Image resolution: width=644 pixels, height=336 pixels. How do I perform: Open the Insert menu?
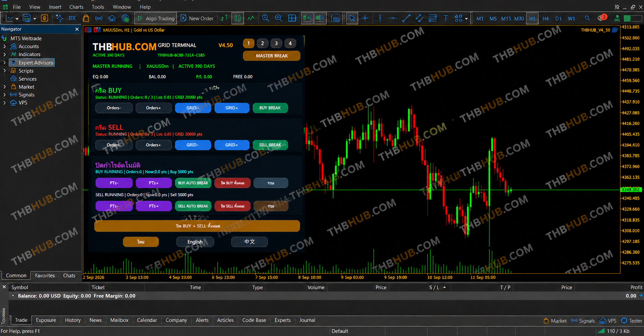(x=55, y=7)
